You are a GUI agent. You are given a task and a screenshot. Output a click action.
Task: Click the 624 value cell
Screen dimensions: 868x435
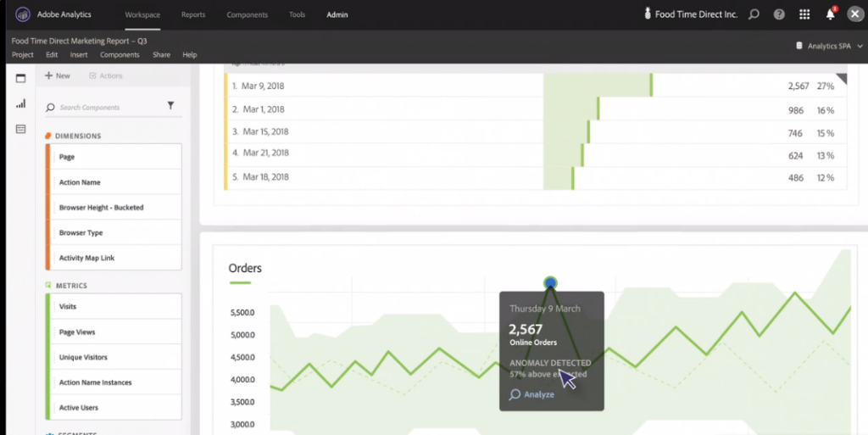click(795, 156)
